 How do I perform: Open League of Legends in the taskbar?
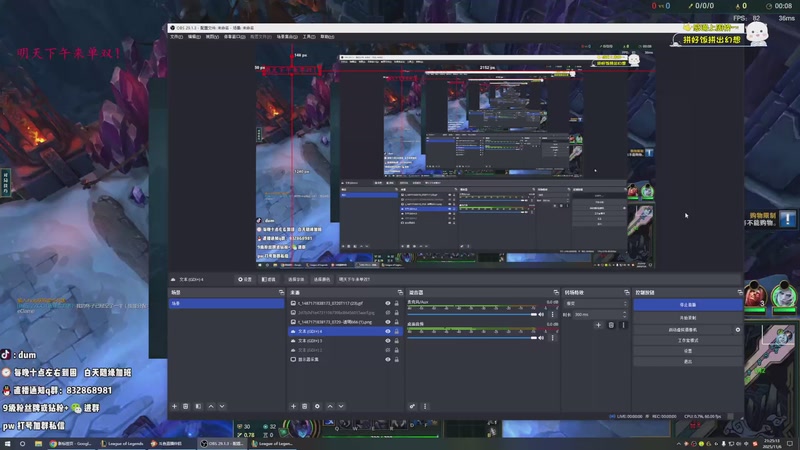click(121, 443)
